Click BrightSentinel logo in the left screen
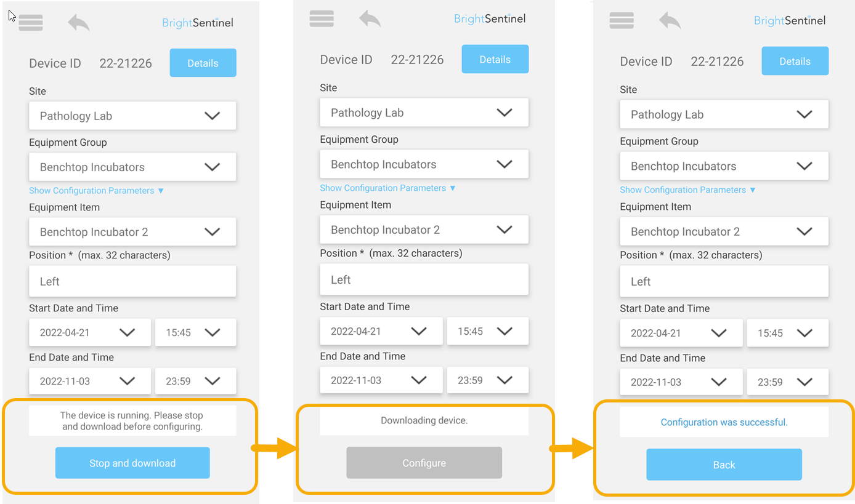The height and width of the screenshot is (504, 855). (198, 23)
